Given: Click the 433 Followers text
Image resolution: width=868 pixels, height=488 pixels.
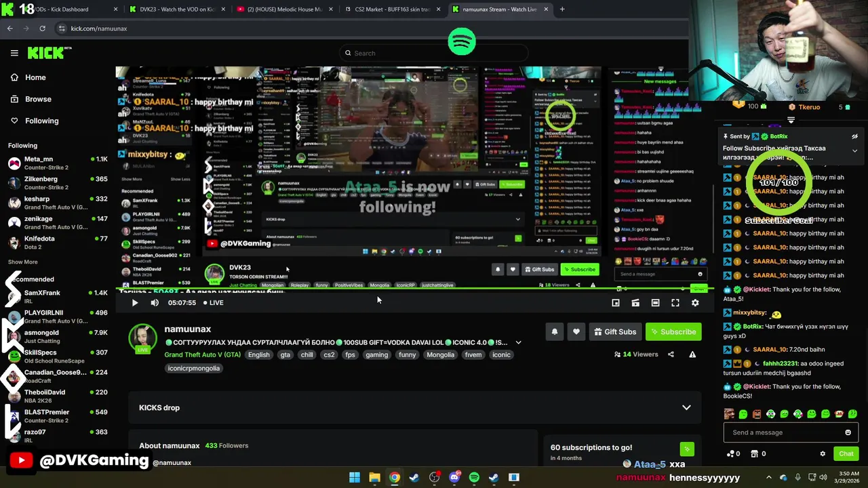Looking at the screenshot, I should coord(226,445).
